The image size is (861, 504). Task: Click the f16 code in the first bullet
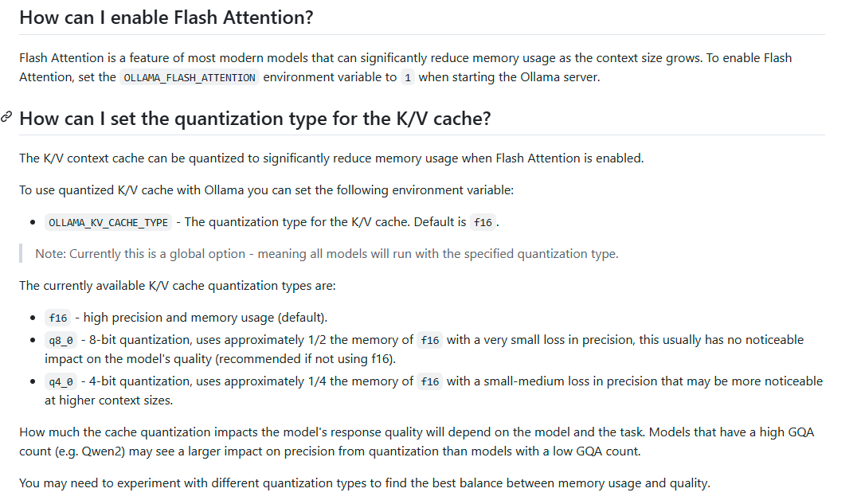point(57,318)
